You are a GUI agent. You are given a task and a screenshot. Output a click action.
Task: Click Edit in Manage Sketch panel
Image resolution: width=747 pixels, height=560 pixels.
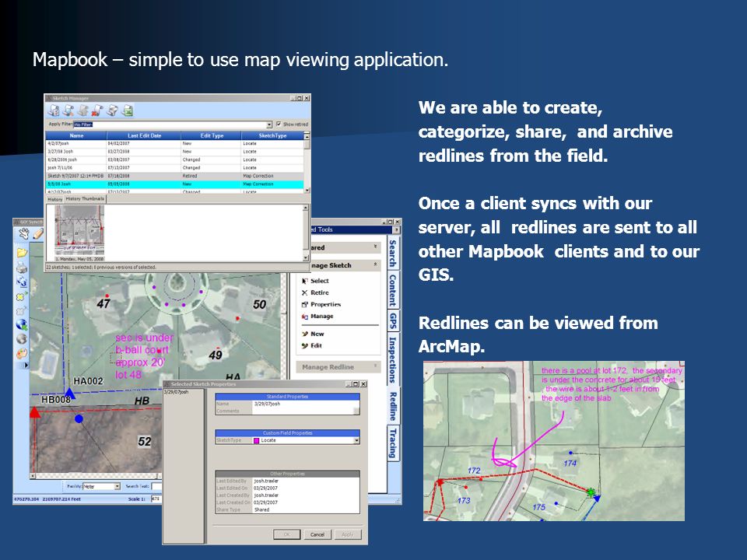(x=312, y=345)
